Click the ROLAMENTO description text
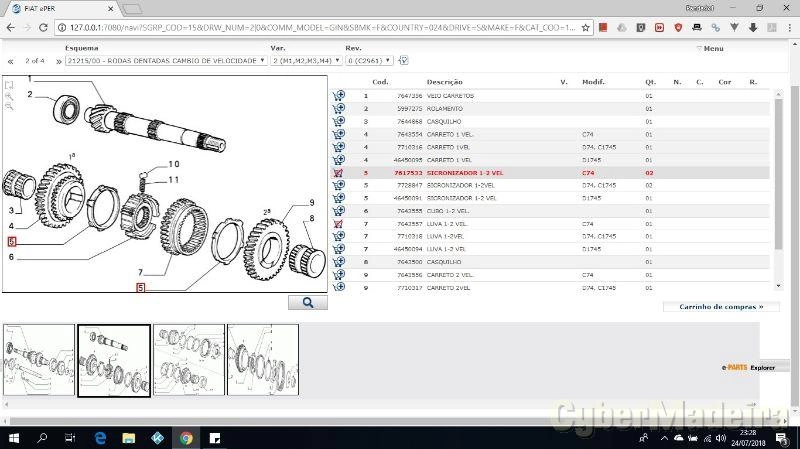This screenshot has height=449, width=800. (x=445, y=109)
